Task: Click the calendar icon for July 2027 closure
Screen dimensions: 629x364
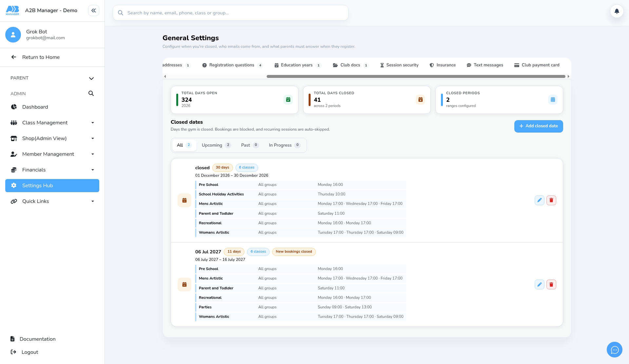Action: pos(184,284)
